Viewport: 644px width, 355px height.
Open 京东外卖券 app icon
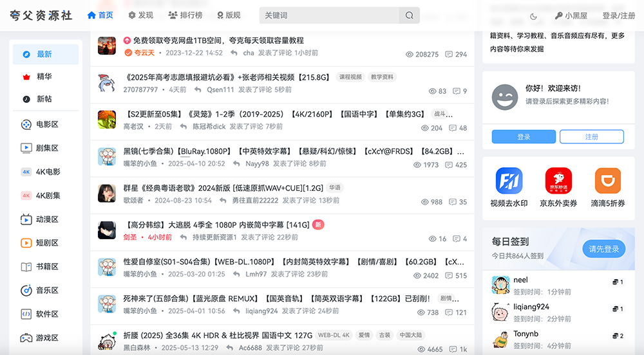coord(558,180)
